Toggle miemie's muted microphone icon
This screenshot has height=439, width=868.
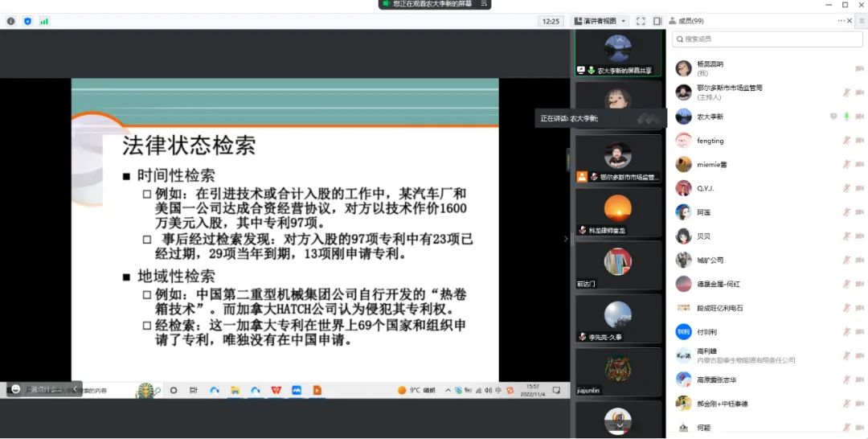846,165
